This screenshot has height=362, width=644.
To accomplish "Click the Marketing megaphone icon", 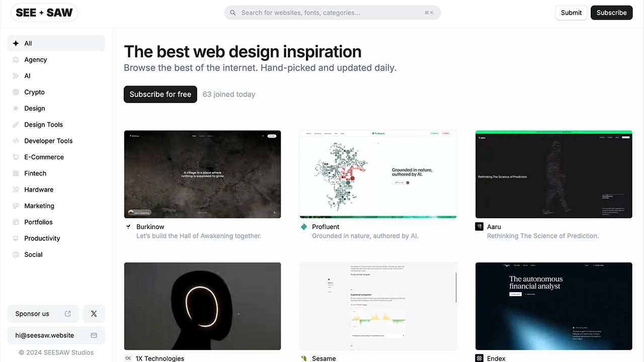I will tap(16, 206).
